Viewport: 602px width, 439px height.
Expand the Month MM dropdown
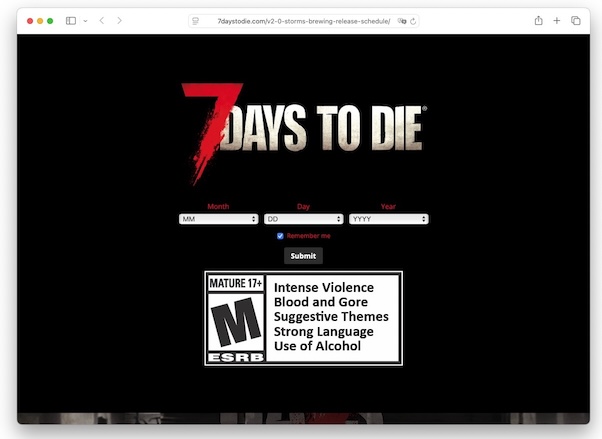click(x=218, y=218)
